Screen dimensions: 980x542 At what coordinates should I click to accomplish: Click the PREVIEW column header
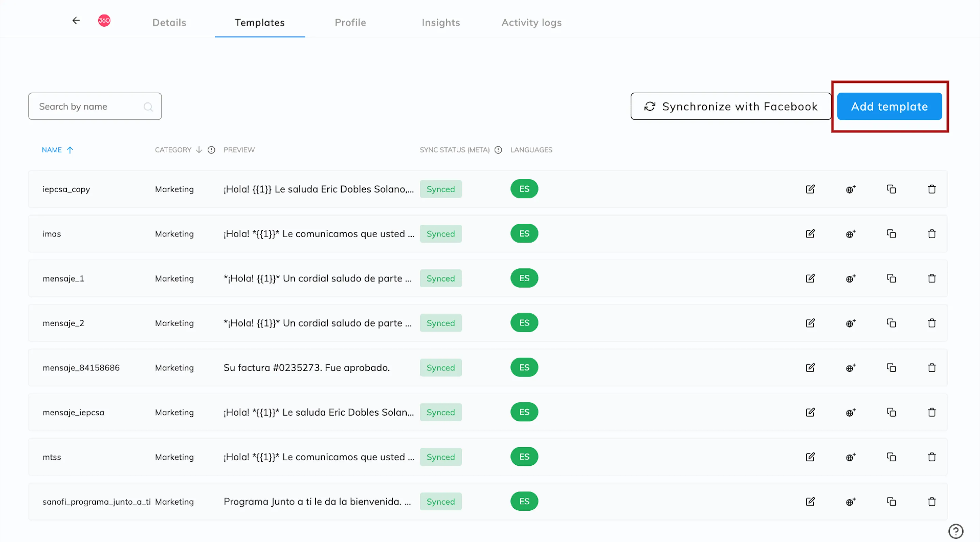(x=239, y=150)
